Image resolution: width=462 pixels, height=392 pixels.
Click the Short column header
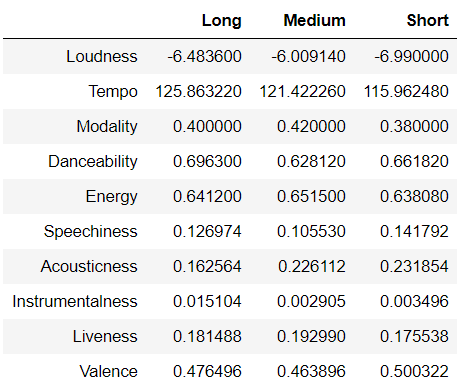tap(428, 21)
